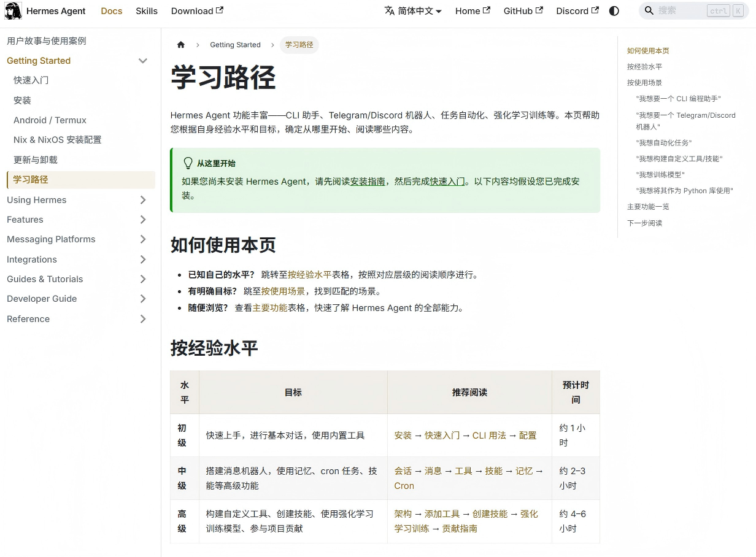The height and width of the screenshot is (557, 756).
Task: Open Android / Termux sidebar page
Action: pyautogui.click(x=50, y=120)
